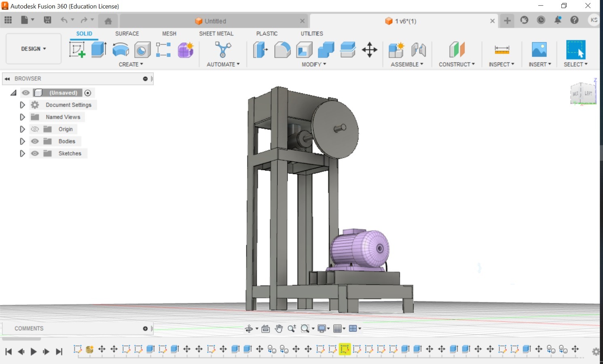This screenshot has width=603, height=364.
Task: Select the Fillet tool
Action: (282, 50)
